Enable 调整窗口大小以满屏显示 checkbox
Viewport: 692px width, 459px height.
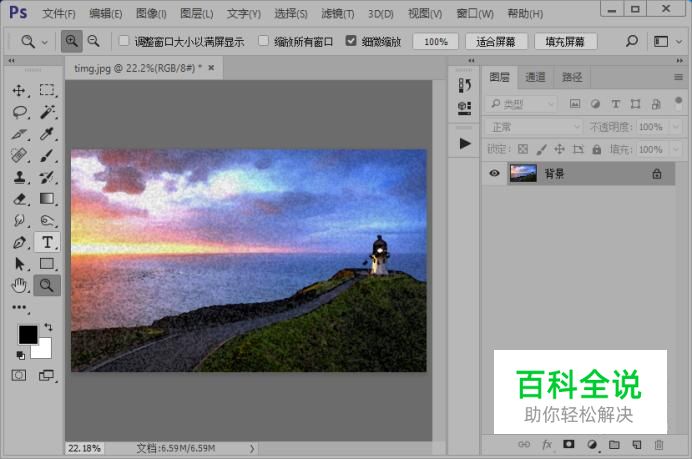124,42
